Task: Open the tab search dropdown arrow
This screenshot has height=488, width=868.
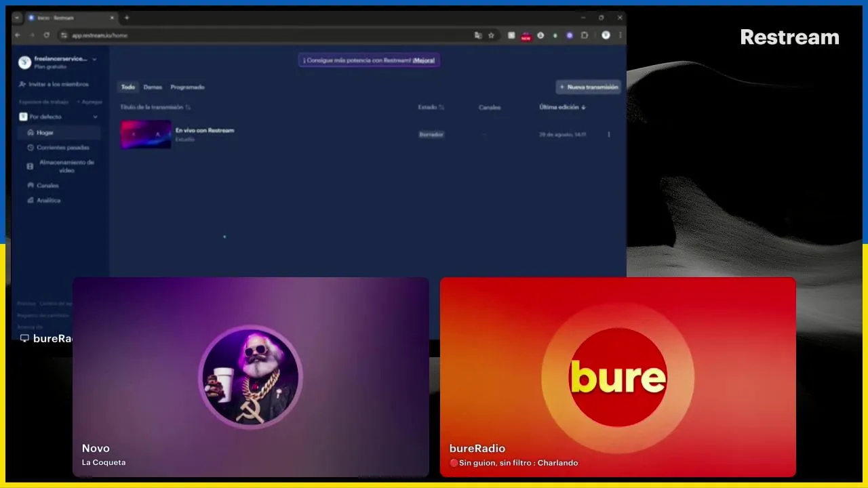Action: [x=18, y=18]
